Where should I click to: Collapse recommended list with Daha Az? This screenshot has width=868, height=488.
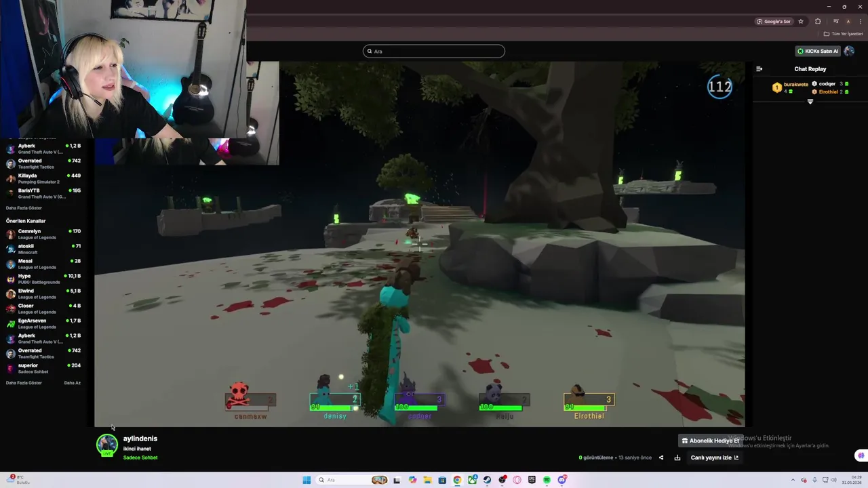coord(72,383)
